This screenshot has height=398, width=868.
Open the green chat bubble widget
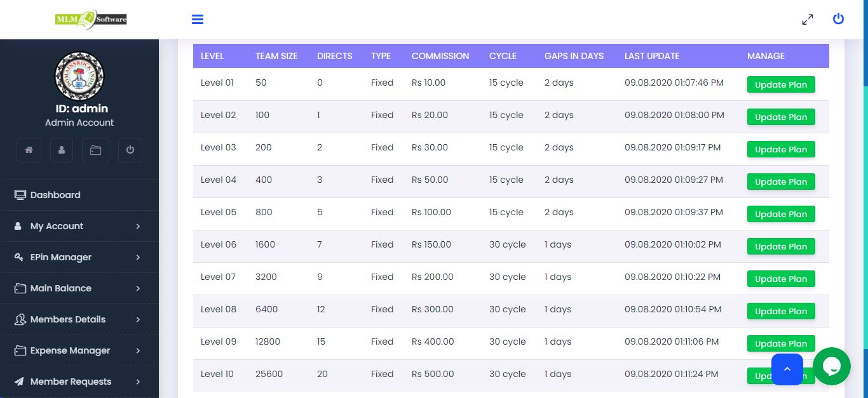[831, 366]
